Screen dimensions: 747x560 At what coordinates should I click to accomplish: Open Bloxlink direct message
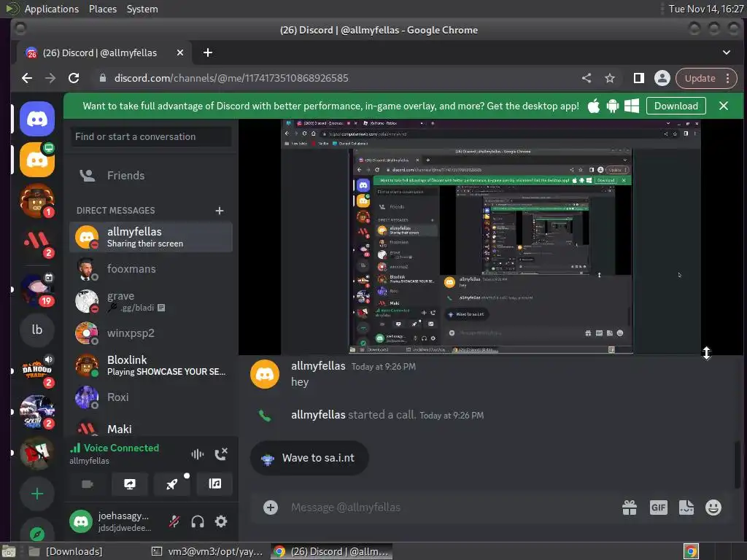(x=150, y=365)
